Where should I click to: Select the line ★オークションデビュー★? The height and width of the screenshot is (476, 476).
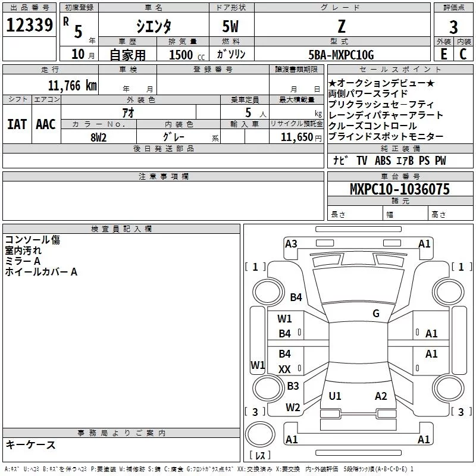tap(381, 83)
